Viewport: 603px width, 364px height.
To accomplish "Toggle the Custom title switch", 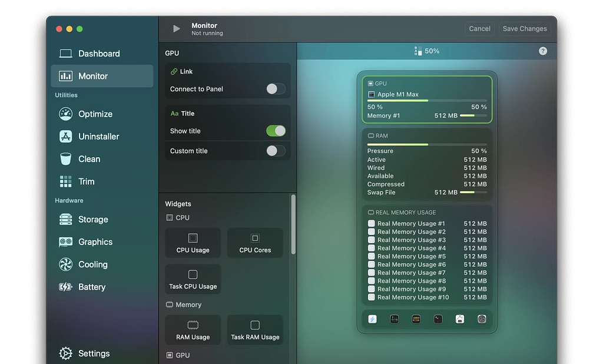I will click(276, 151).
